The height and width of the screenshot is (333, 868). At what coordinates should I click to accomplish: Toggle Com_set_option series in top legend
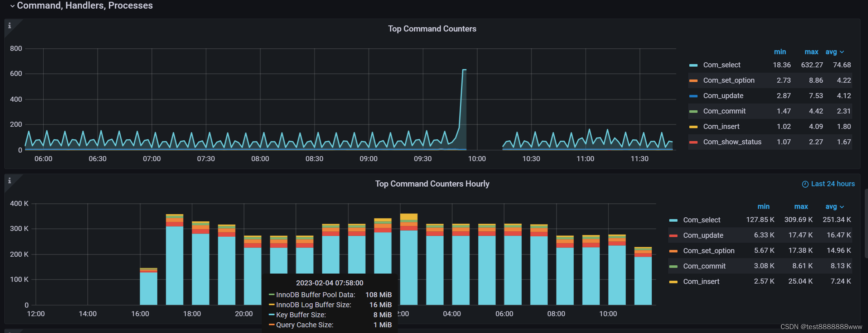point(729,80)
